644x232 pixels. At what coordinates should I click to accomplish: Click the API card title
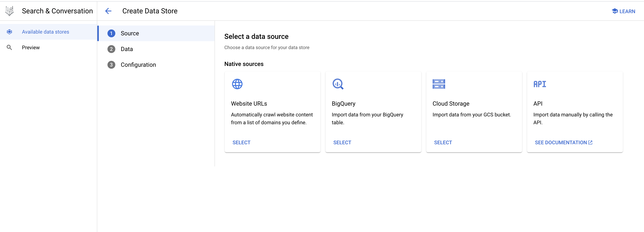coord(538,104)
